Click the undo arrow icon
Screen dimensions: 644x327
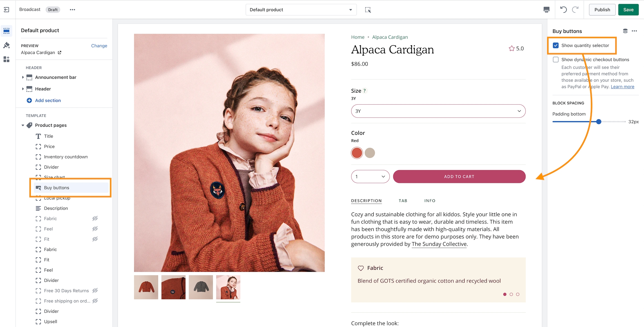pos(563,10)
